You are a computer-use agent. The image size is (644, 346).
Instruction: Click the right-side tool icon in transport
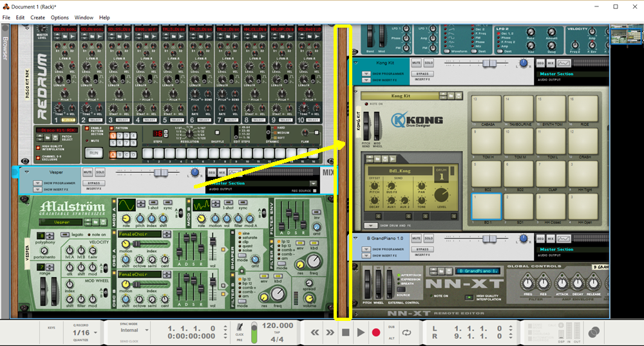tap(594, 332)
